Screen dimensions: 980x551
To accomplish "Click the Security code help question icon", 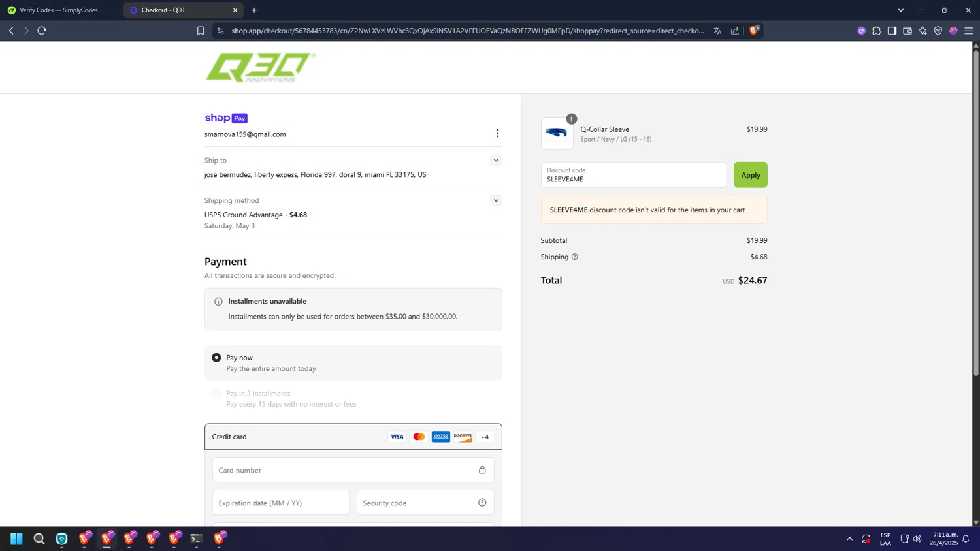I will (x=482, y=503).
